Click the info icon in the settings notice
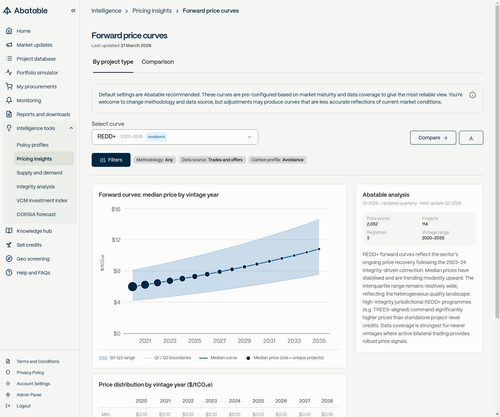Image resolution: width=500 pixels, height=417 pixels. point(472,95)
